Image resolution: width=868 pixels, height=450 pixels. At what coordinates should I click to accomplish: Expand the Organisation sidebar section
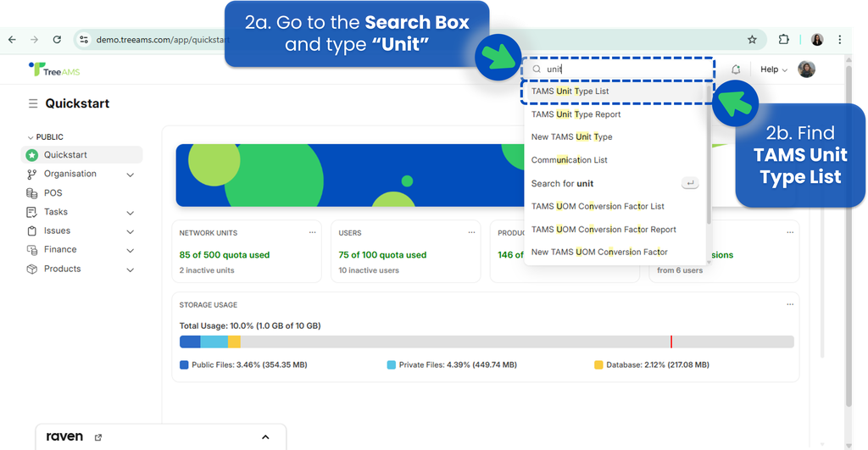(130, 175)
